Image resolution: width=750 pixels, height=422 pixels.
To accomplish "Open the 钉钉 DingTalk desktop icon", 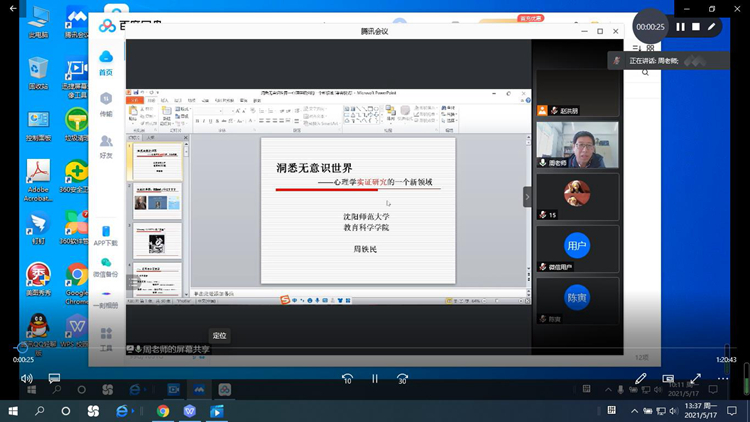I will (x=38, y=229).
